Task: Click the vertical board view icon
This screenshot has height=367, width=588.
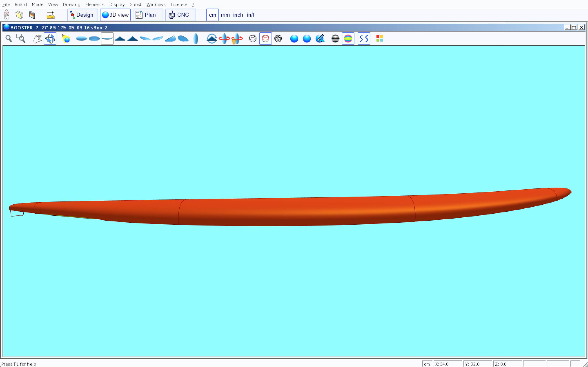Action: (196, 39)
